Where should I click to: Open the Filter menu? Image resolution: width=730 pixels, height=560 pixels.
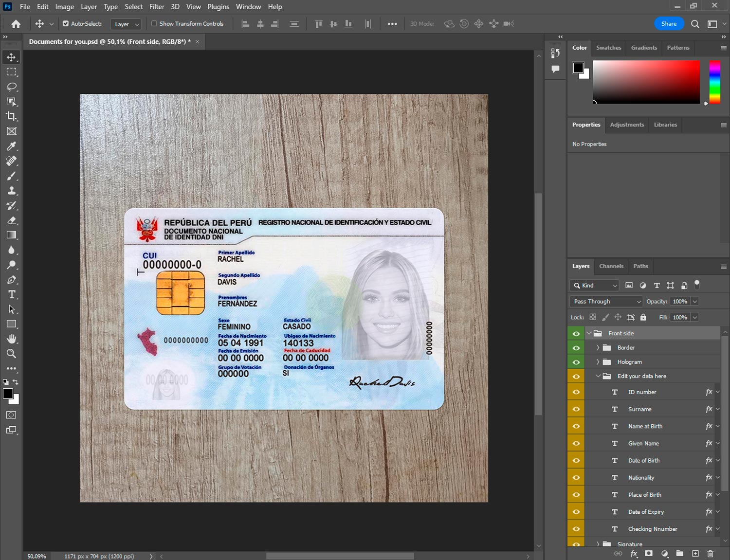(156, 7)
